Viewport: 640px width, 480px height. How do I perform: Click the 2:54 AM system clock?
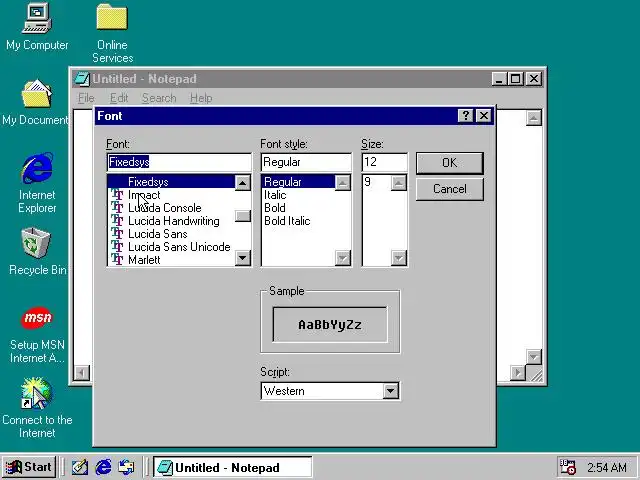tap(607, 467)
